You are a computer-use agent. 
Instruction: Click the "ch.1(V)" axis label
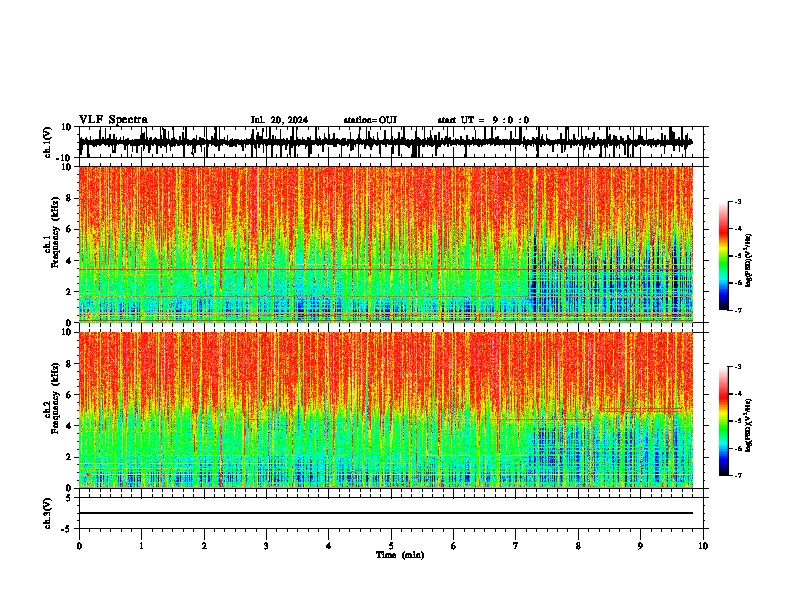point(48,143)
